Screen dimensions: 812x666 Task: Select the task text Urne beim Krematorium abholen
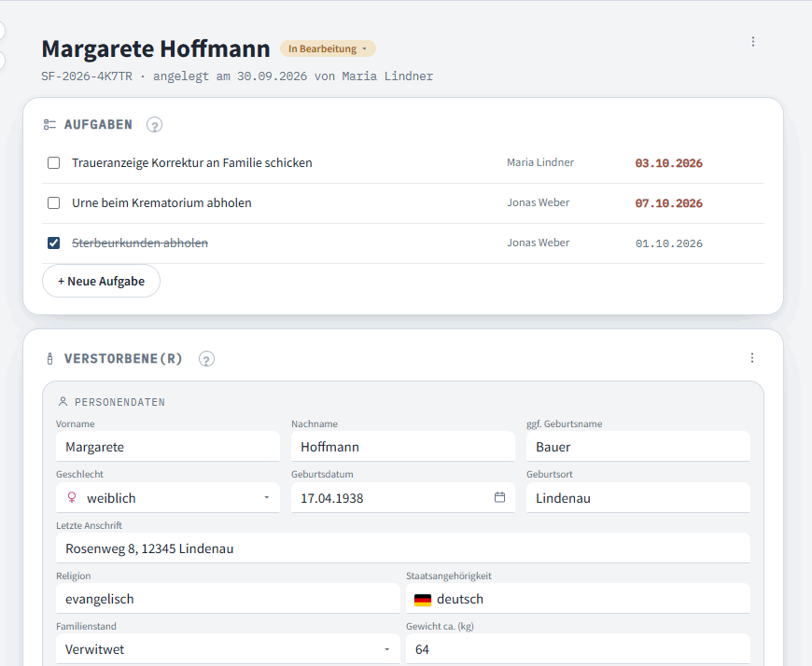[x=161, y=202]
